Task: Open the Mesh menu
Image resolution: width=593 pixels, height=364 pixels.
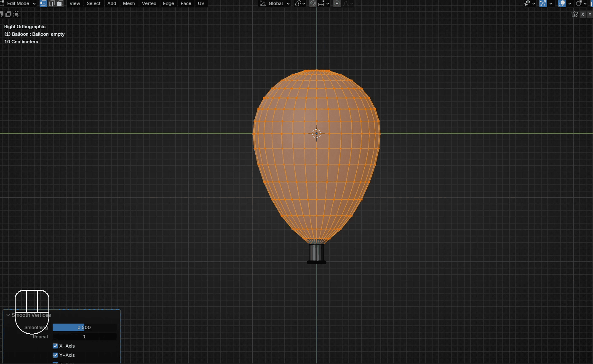Action: pos(129,3)
